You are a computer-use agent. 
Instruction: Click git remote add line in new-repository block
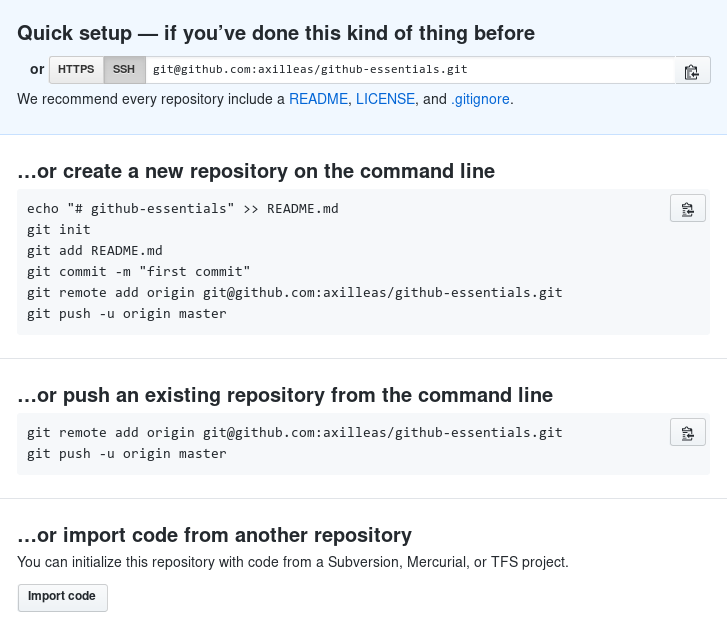295,293
